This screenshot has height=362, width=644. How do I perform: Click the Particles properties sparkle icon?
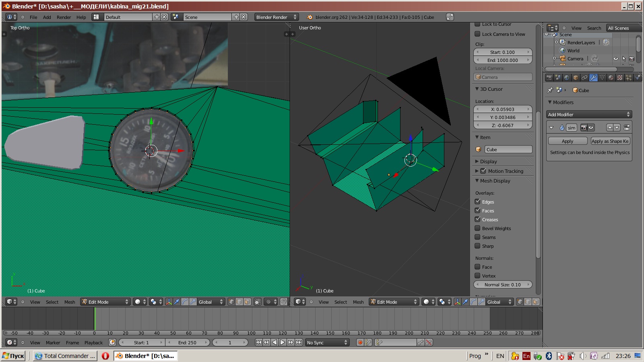pos(629,78)
